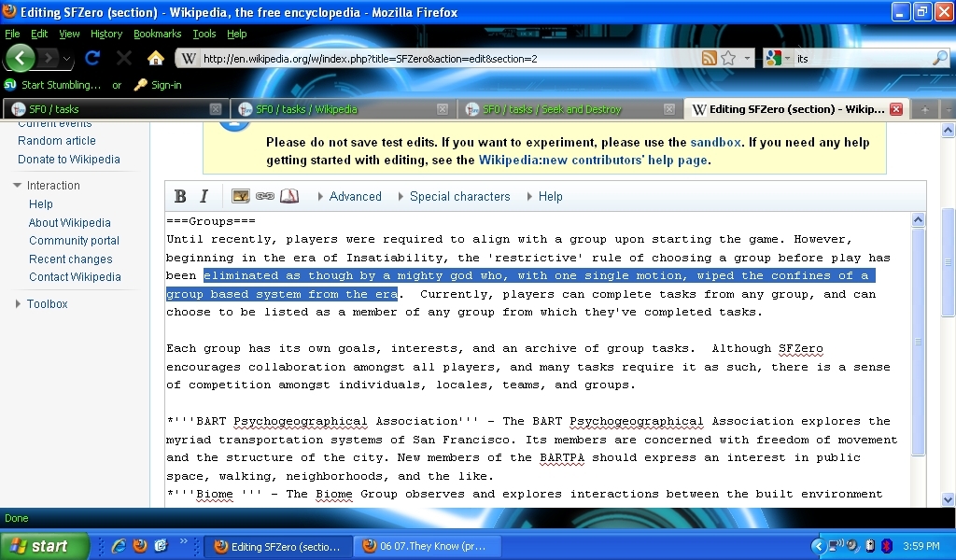The image size is (956, 560).
Task: Switch to 'SF0 / tasks / Seek and Destroy' tab
Action: click(x=569, y=109)
